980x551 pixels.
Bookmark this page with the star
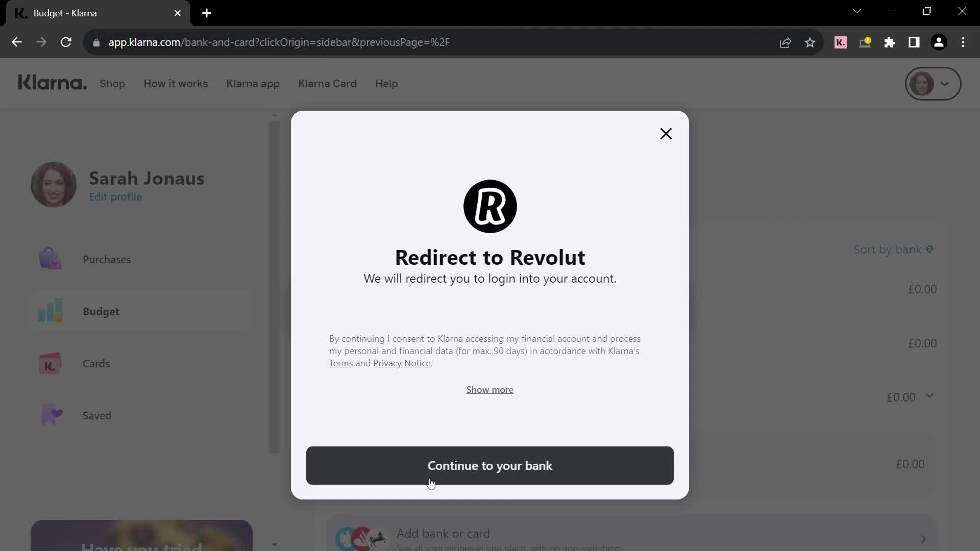pos(810,42)
